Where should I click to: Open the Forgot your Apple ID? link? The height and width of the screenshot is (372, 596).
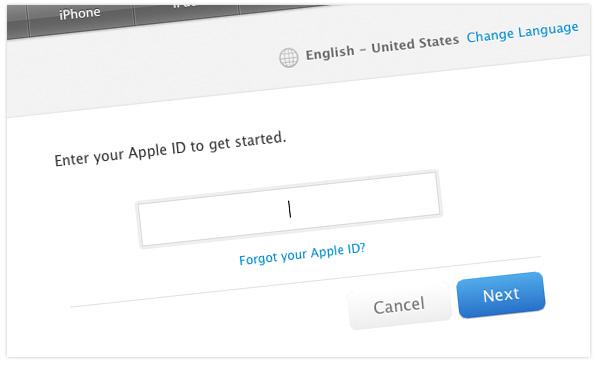click(x=302, y=254)
